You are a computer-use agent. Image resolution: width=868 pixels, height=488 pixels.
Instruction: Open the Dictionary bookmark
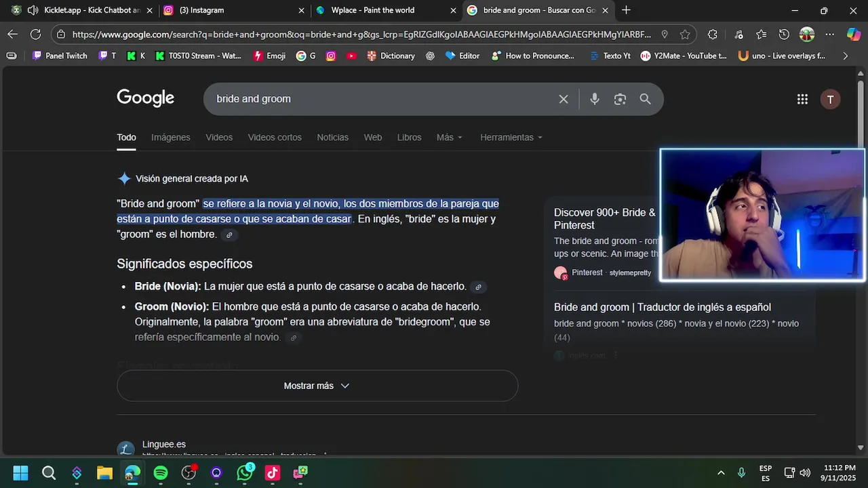point(391,56)
